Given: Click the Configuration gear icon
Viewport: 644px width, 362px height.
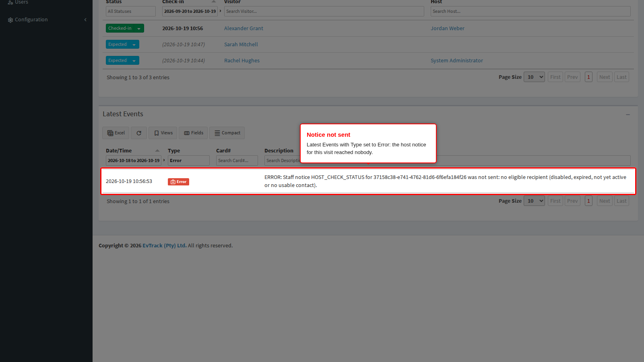Looking at the screenshot, I should [10, 20].
